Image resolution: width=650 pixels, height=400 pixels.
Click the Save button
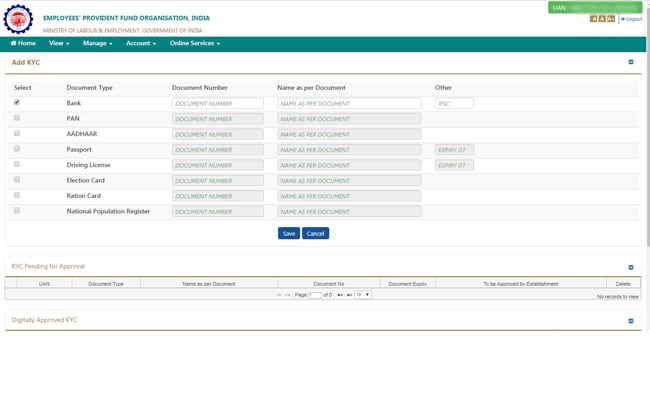[288, 233]
